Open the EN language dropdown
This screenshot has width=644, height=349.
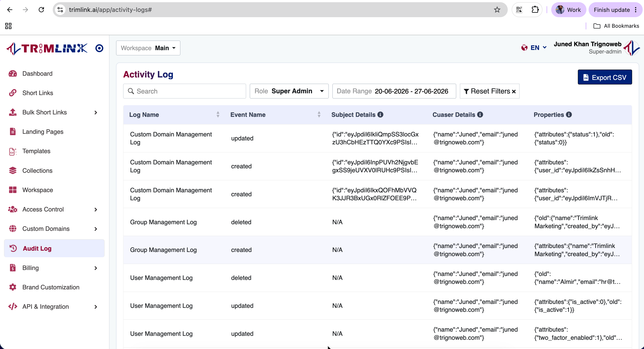coord(534,48)
